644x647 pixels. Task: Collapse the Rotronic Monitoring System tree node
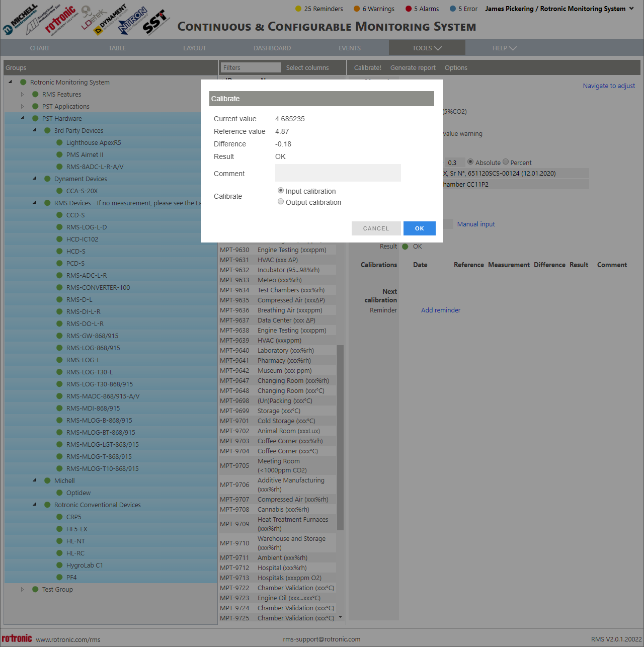point(10,82)
